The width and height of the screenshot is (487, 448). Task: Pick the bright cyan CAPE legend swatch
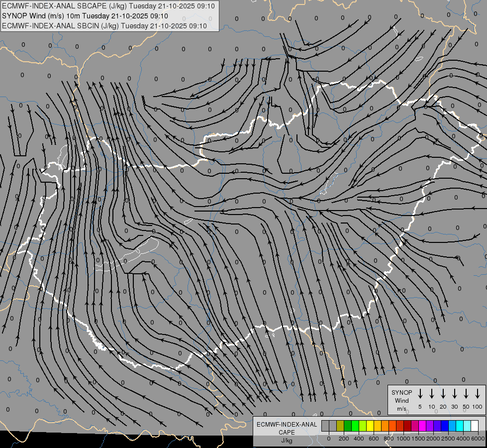(x=459, y=426)
